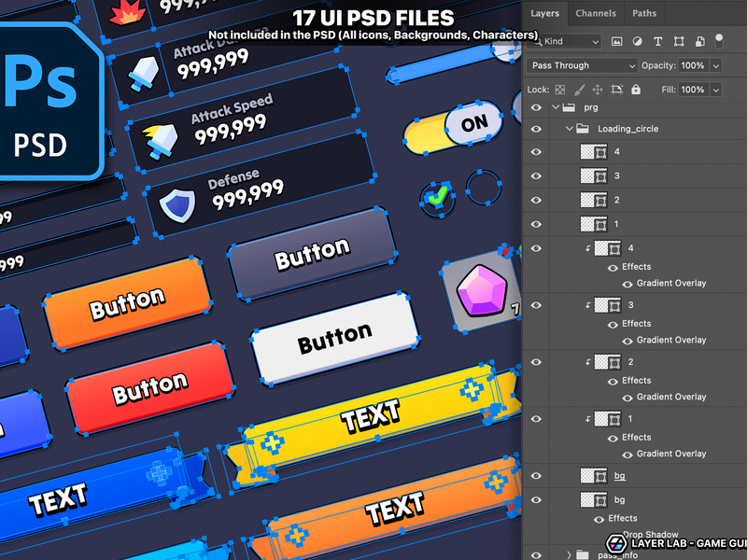This screenshot has height=560, width=747.
Task: Expand the pass_info group chevron
Action: pyautogui.click(x=569, y=555)
